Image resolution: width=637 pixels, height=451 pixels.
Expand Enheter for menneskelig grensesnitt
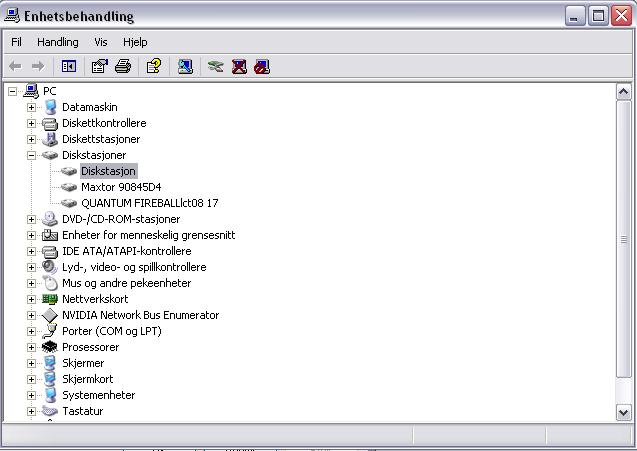tap(31, 235)
